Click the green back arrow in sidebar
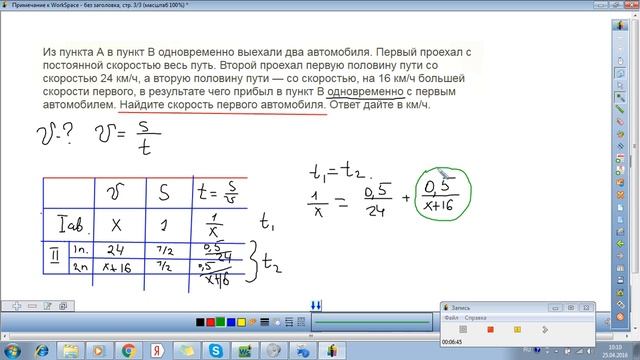Screen dimensions: 640x360 coord(620,244)
